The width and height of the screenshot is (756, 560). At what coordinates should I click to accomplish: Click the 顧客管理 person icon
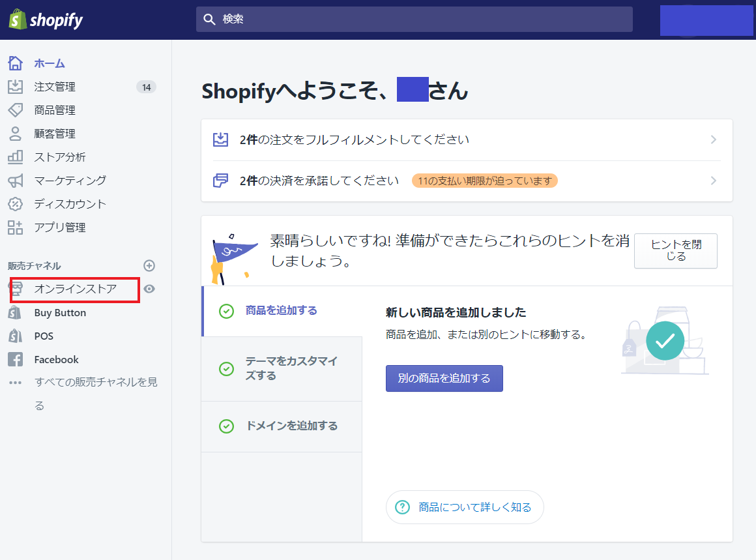(x=16, y=134)
